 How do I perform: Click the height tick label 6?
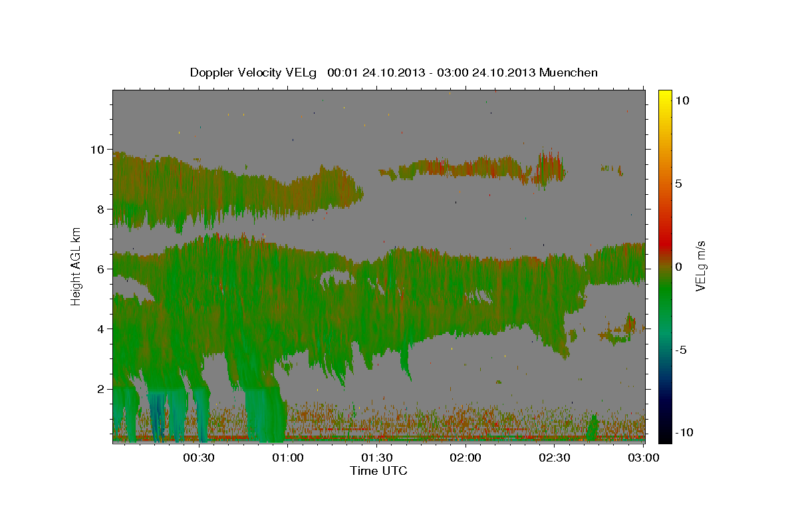click(x=102, y=269)
